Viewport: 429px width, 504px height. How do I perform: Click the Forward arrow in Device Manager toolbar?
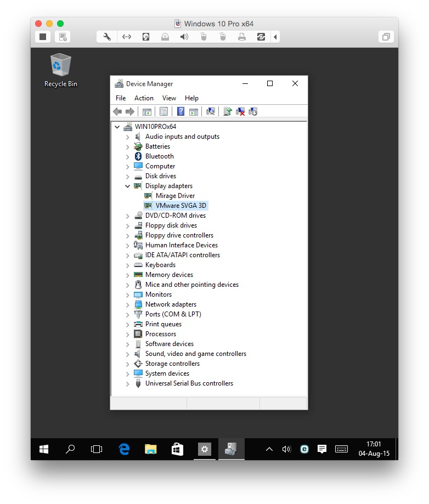tap(130, 111)
